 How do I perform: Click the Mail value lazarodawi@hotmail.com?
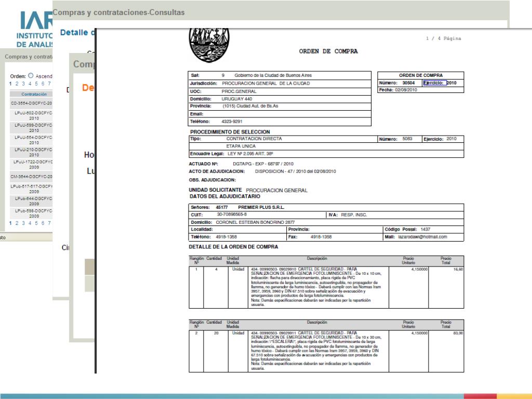pyautogui.click(x=422, y=237)
